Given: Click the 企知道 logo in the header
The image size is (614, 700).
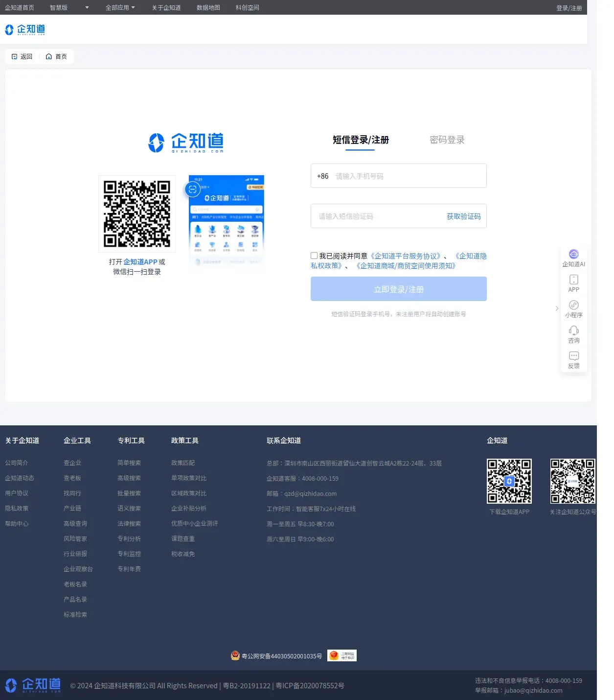Looking at the screenshot, I should pos(25,30).
